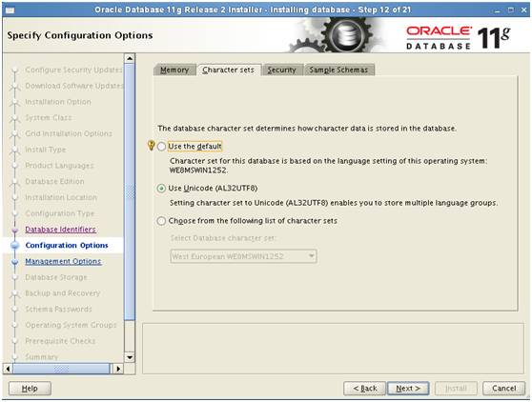This screenshot has width=532, height=402.
Task: Open the window menu icon in the title bar
Action: [10, 10]
